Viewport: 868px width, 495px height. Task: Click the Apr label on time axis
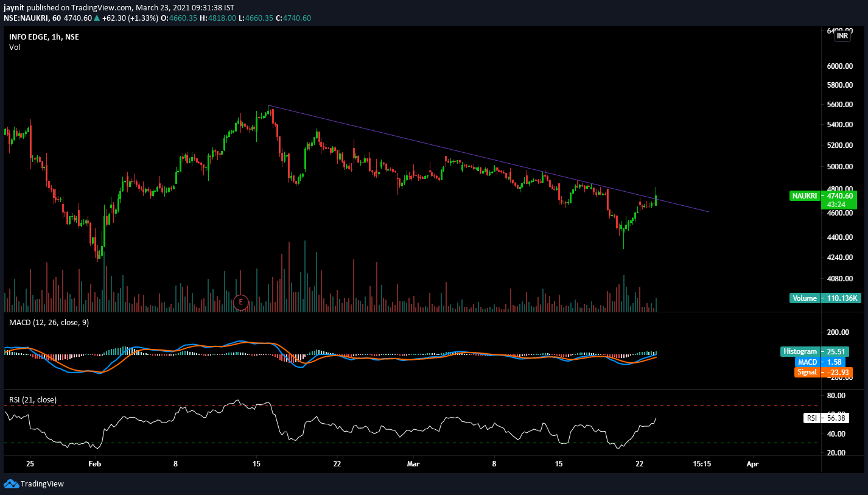tap(753, 464)
